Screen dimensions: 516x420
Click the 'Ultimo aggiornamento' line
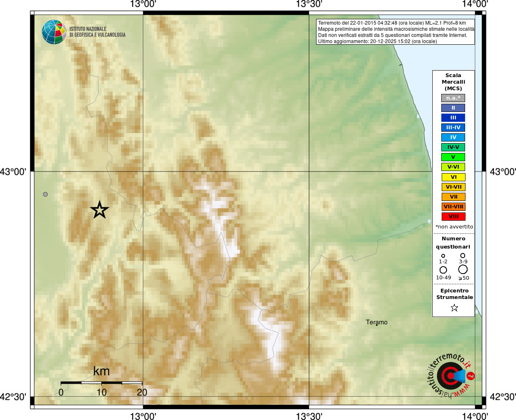378,41
